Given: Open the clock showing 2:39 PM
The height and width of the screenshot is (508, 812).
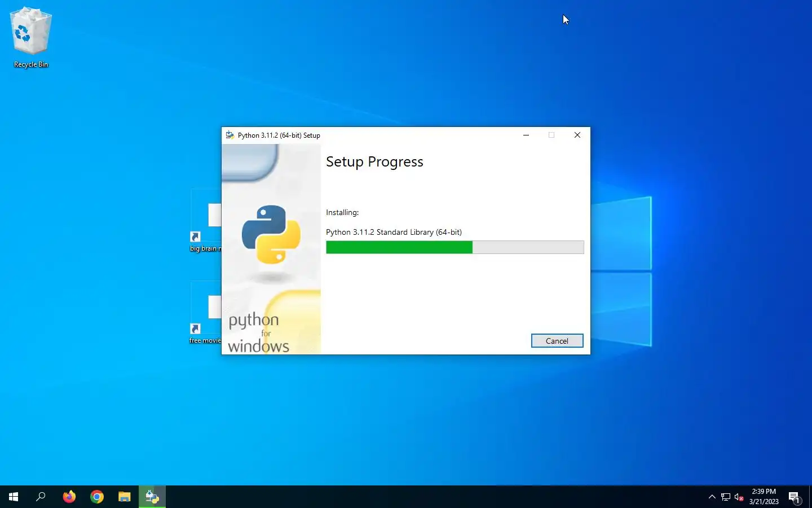Looking at the screenshot, I should tap(764, 497).
